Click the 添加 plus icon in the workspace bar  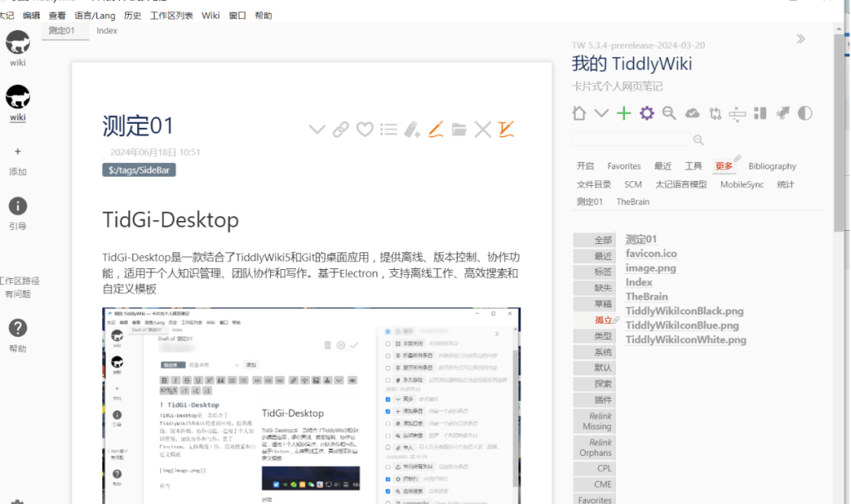tap(17, 151)
